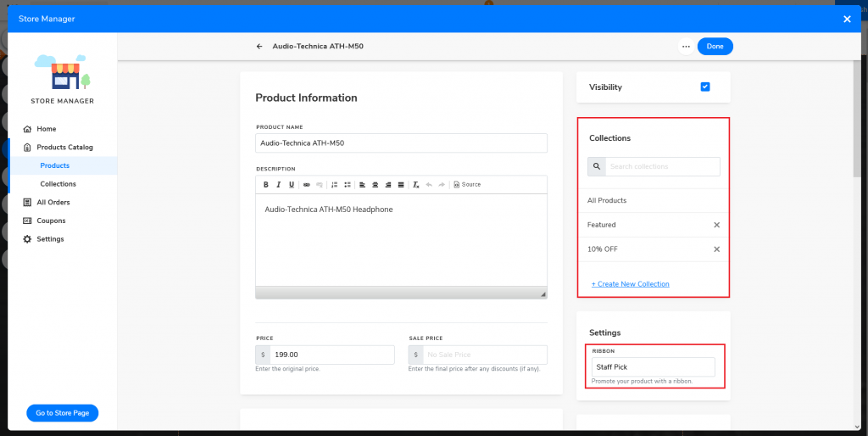Screen dimensions: 868x436
Task: Toggle underline formatting in description editor
Action: click(292, 184)
